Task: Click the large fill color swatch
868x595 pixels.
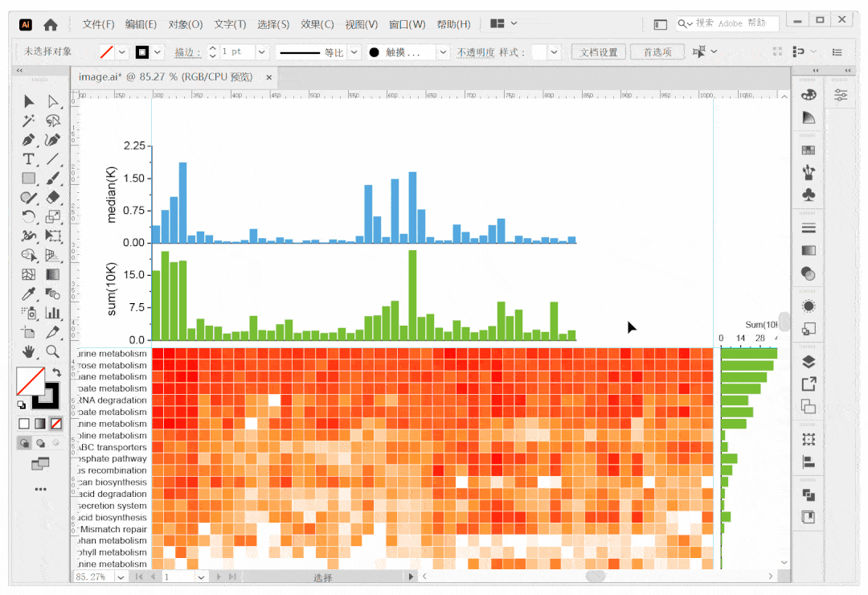Action: [31, 381]
